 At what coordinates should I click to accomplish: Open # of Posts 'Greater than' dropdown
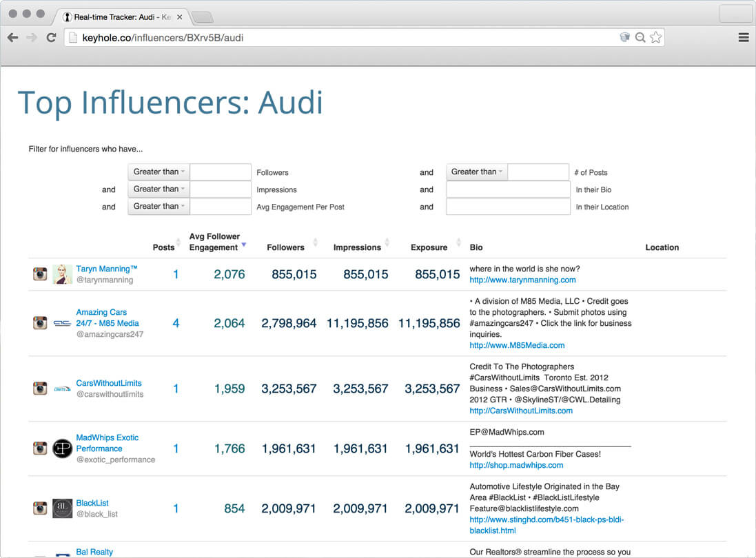point(476,172)
